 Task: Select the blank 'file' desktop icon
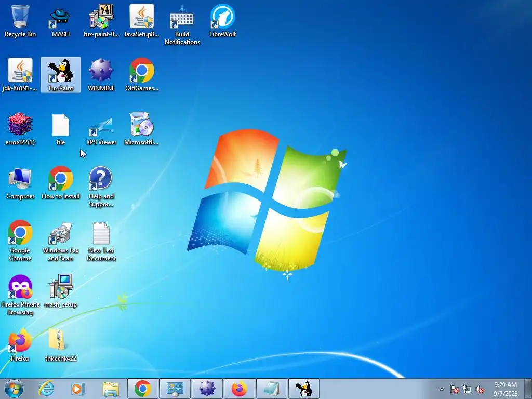pos(61,129)
